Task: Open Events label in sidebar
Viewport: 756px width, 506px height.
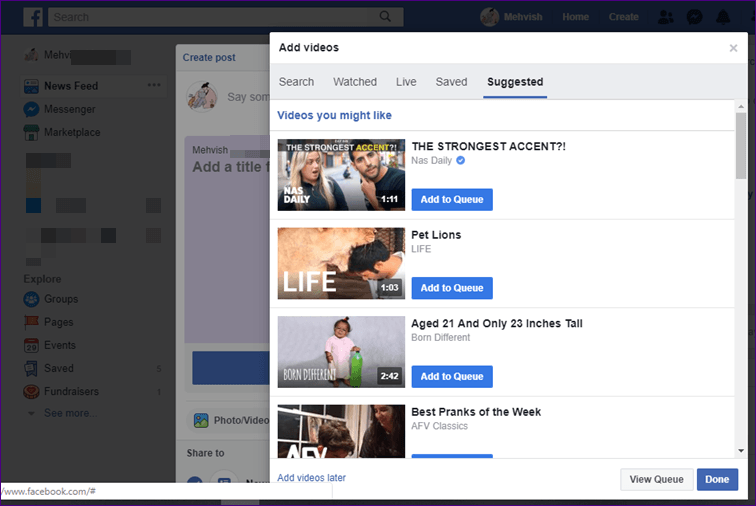Action: [x=60, y=345]
